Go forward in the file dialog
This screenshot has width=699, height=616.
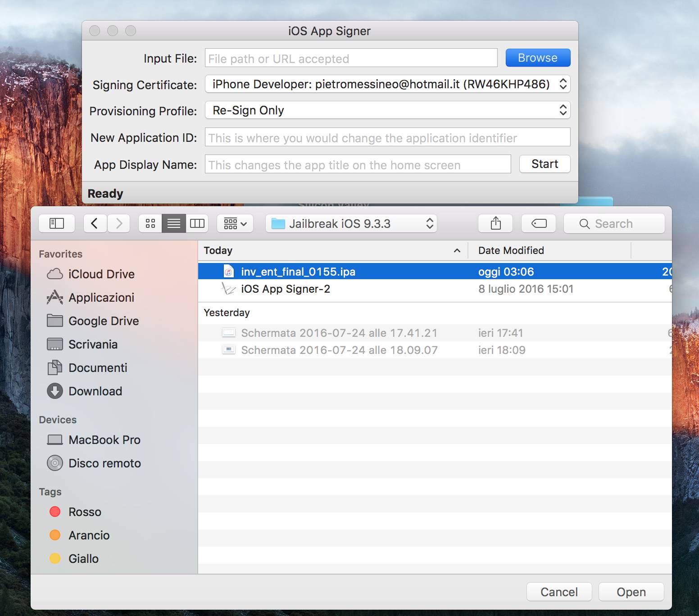(x=119, y=223)
